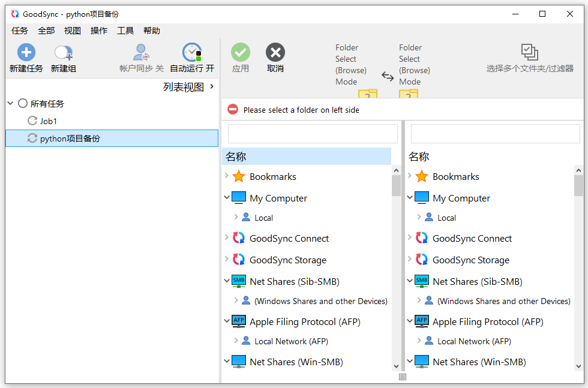Select Local Network (AFP) in left pane
The image size is (588, 388).
[x=291, y=341]
